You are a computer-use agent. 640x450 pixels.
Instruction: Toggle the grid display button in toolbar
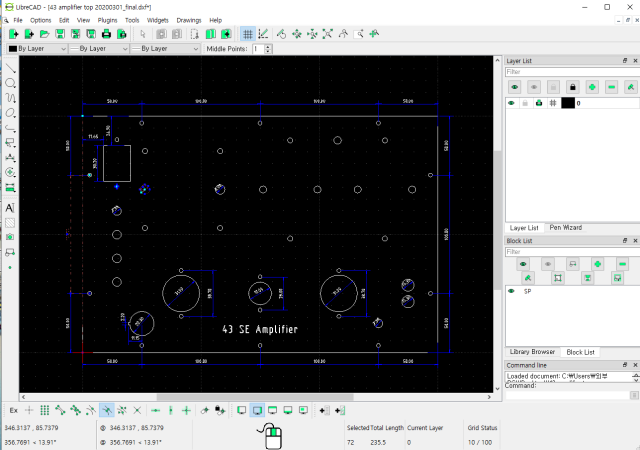248,34
